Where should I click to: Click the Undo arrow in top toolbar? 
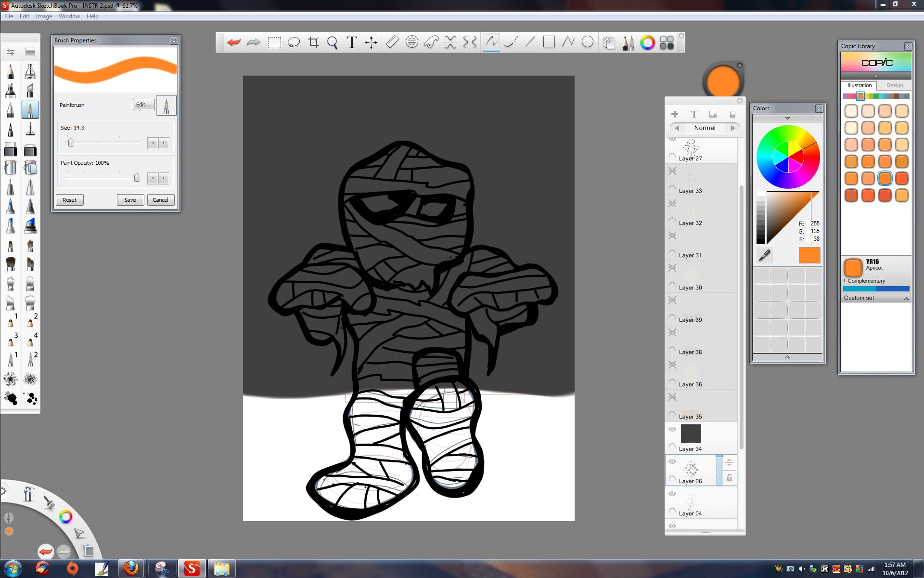[x=234, y=42]
